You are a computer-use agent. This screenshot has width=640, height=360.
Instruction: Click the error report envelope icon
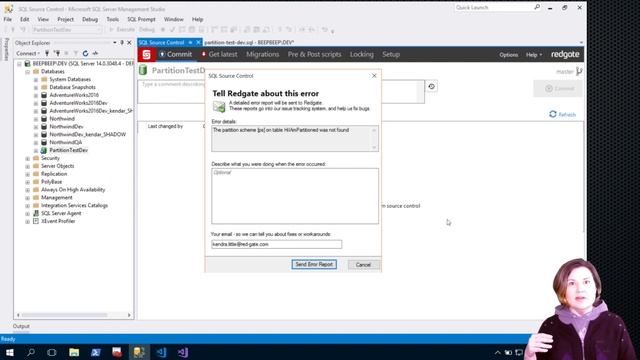[x=219, y=107]
